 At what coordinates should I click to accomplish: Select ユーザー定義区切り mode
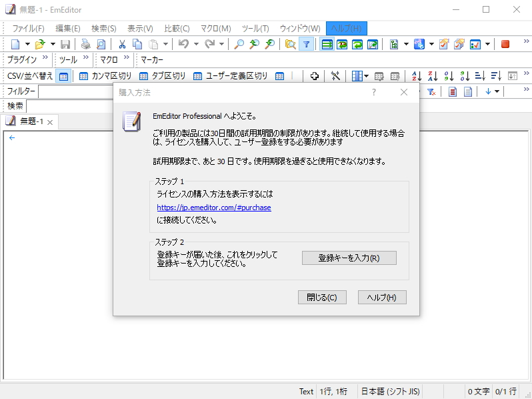coord(231,76)
